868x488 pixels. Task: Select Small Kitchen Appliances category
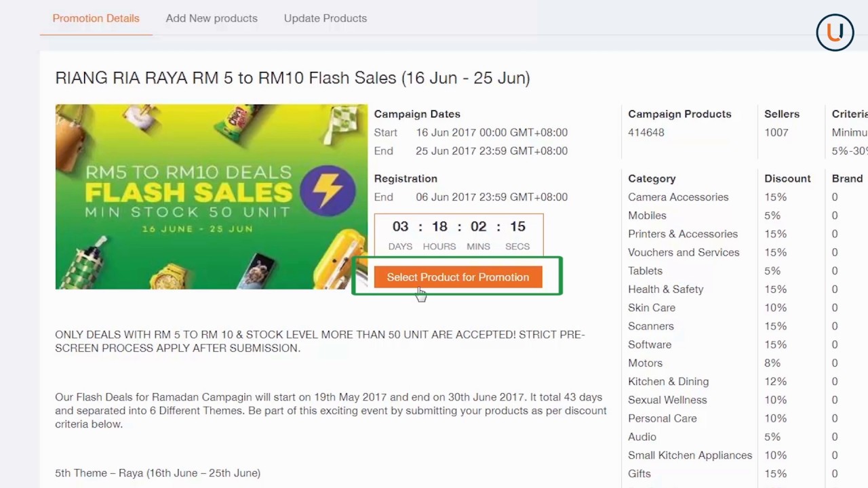[x=690, y=455]
